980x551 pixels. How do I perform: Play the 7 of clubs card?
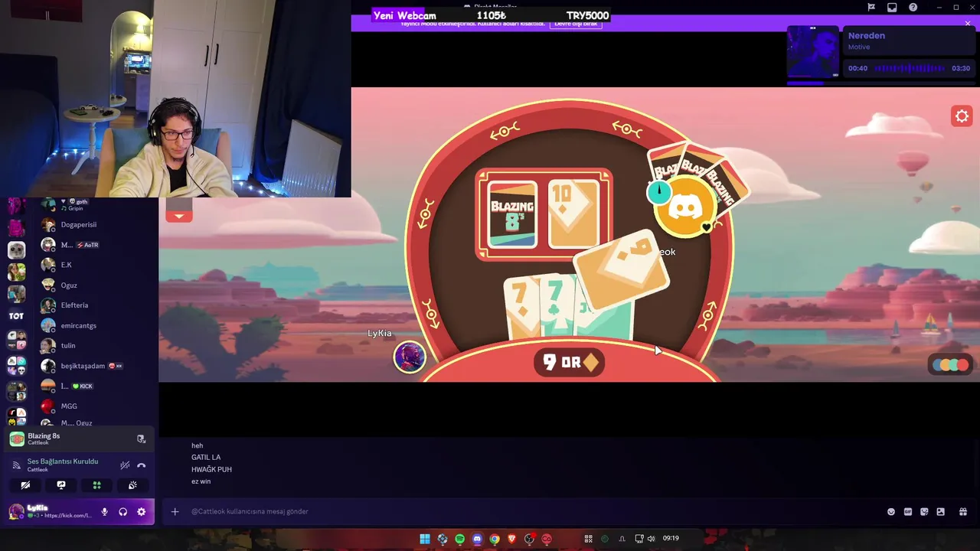coord(557,306)
